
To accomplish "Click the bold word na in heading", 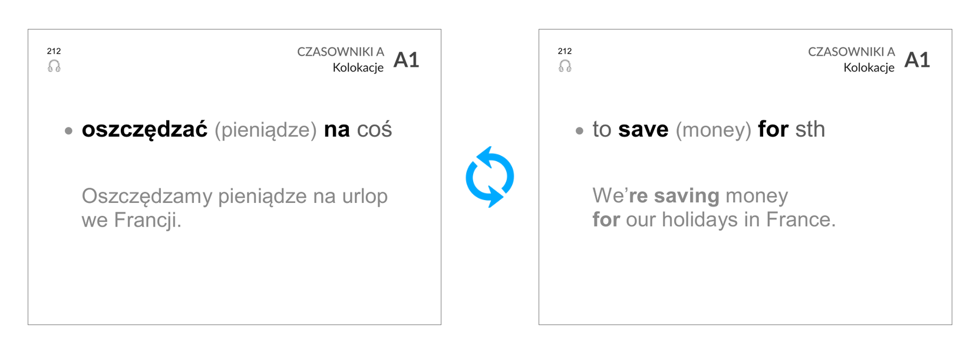I will pyautogui.click(x=337, y=130).
